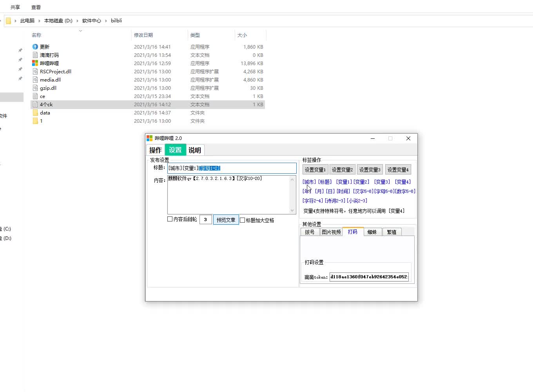Click the 更新 application icon in file list
The width and height of the screenshot is (533, 392).
point(35,47)
